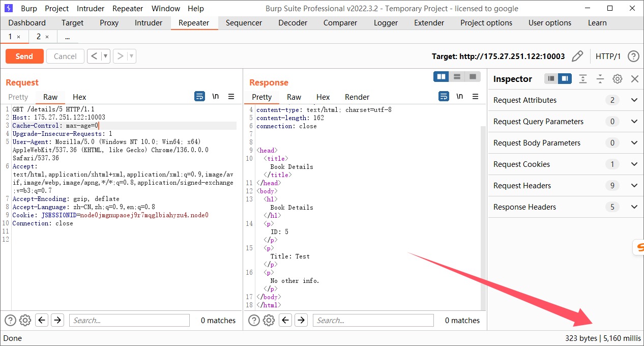Viewport: 644px width, 346px height.
Task: Show Request in Hex view
Action: tap(79, 97)
